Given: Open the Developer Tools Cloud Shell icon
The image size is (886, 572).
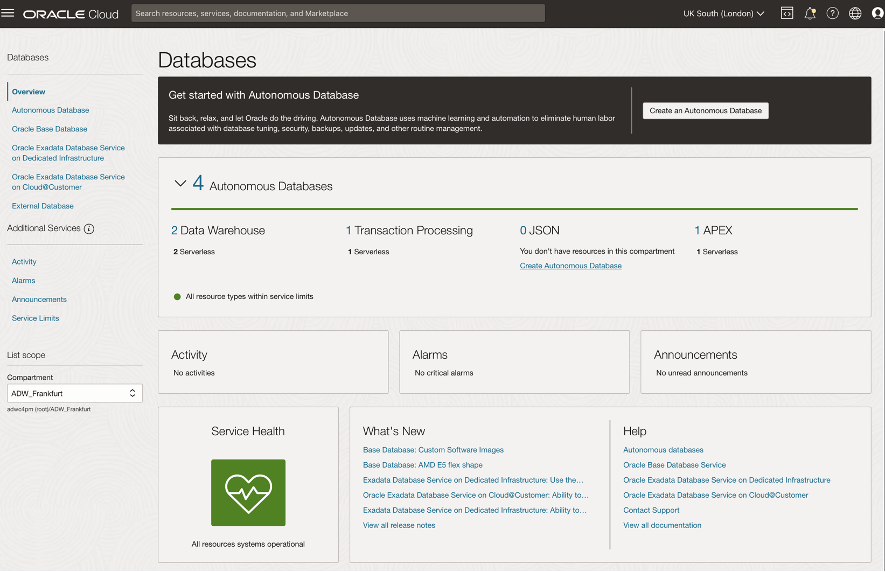Looking at the screenshot, I should (x=787, y=14).
